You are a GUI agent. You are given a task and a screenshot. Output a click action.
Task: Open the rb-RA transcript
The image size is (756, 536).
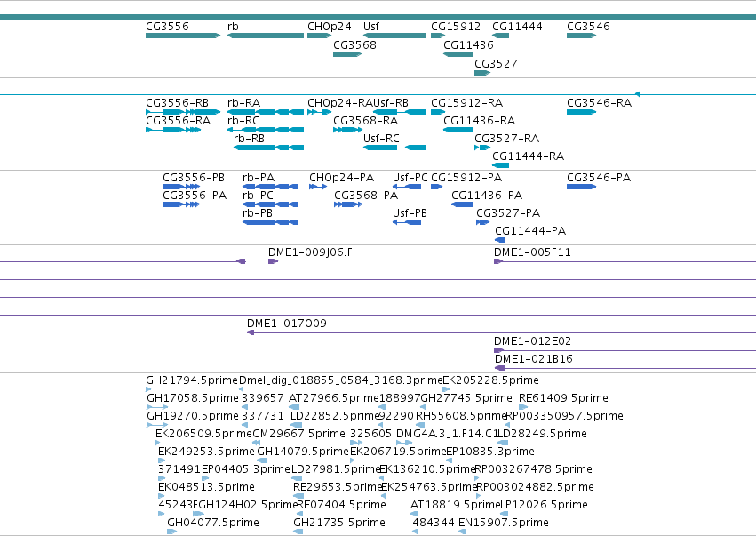click(266, 112)
